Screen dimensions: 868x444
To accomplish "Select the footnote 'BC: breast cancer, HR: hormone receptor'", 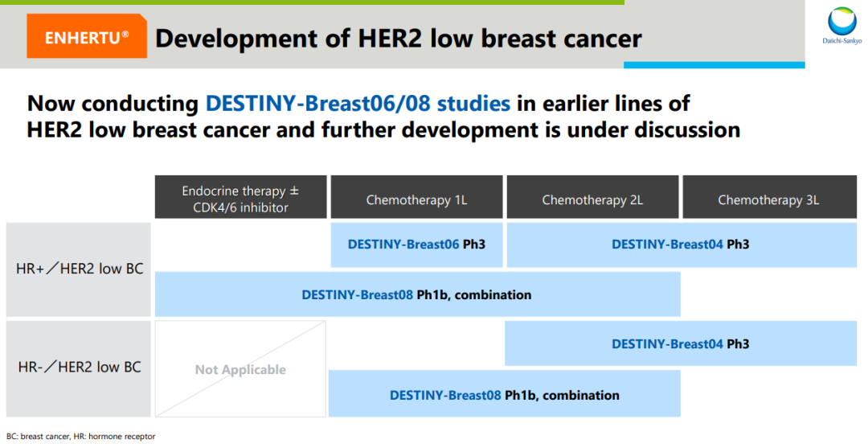I will point(81,436).
